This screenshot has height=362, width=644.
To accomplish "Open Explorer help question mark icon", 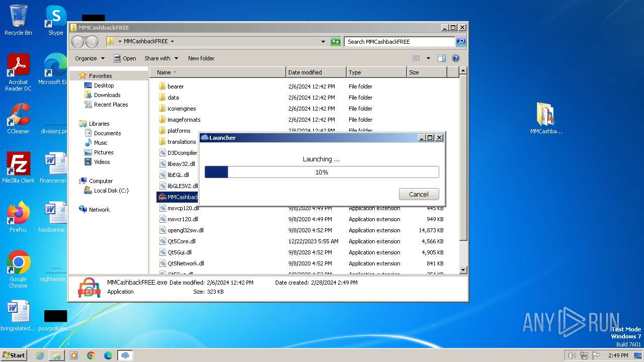I will coord(456,58).
